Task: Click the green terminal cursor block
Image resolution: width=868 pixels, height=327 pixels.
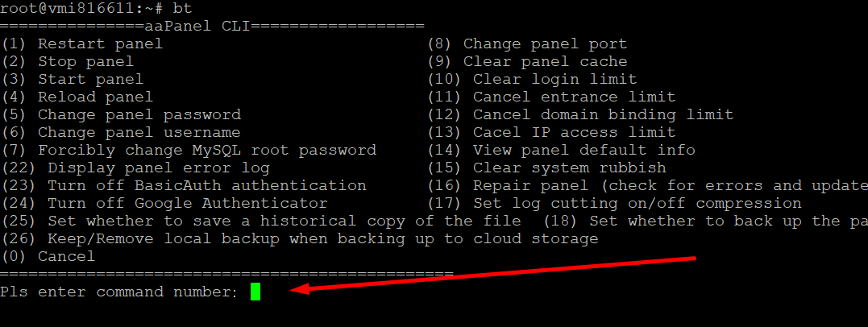Action: click(255, 292)
